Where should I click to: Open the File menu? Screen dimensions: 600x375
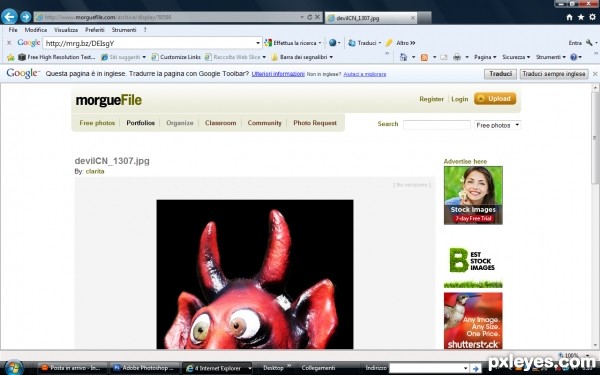13,29
